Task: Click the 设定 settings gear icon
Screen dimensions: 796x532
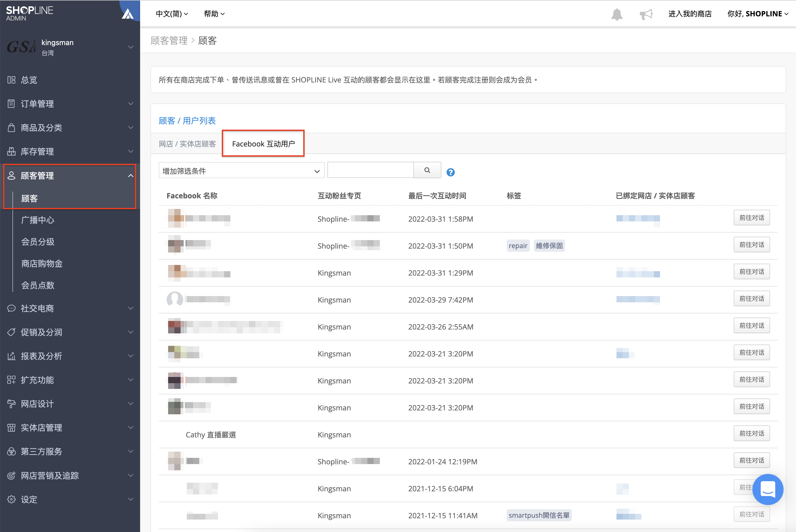Action: click(11, 499)
